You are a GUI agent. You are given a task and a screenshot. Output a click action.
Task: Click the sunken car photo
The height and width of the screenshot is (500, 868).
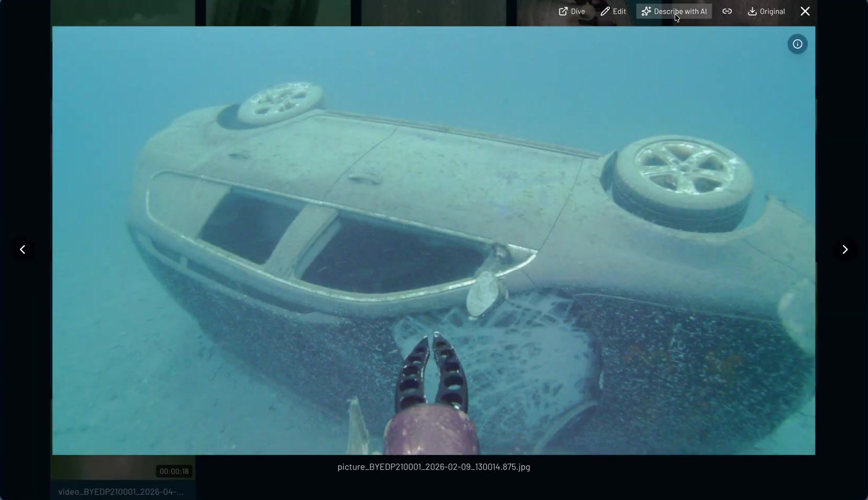(433, 241)
